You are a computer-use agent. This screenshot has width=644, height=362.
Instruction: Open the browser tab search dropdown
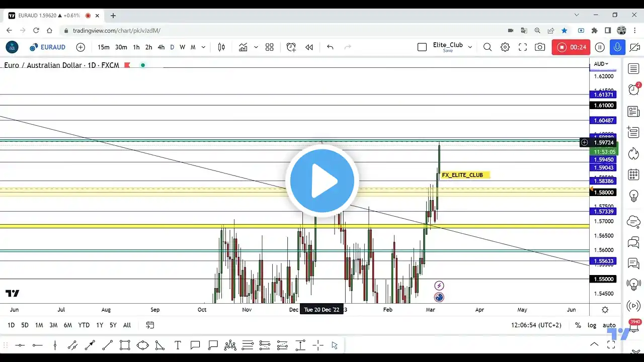577,15
